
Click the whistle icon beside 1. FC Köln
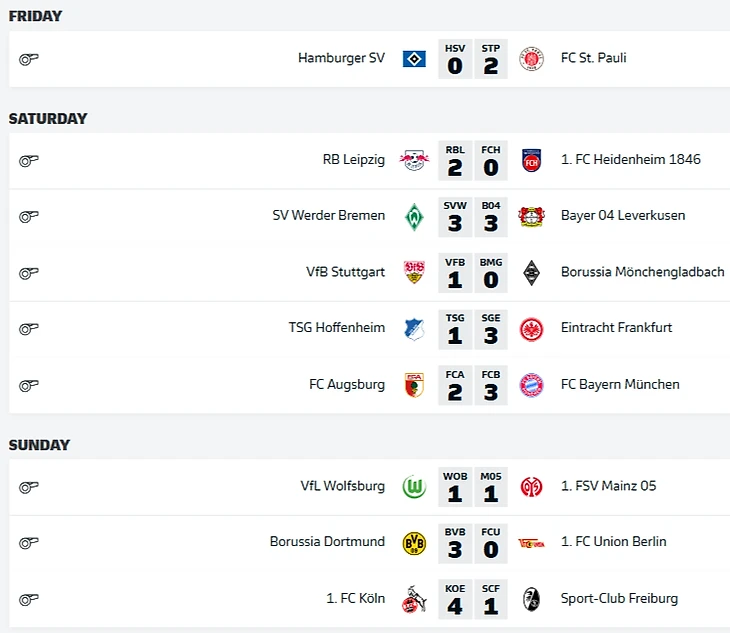[28, 599]
